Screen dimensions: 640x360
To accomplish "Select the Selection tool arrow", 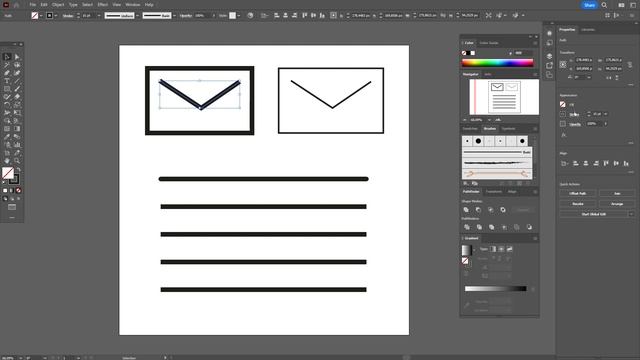I will point(7,57).
